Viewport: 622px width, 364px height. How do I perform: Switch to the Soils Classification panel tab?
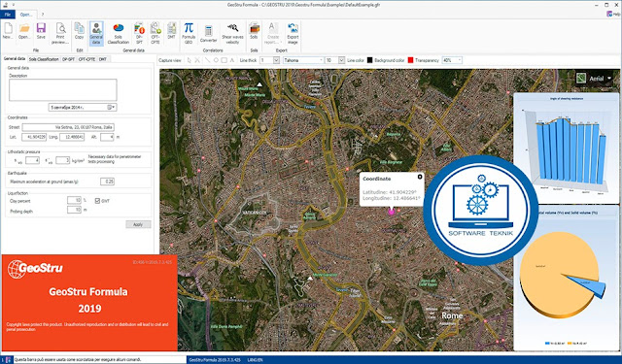click(44, 59)
